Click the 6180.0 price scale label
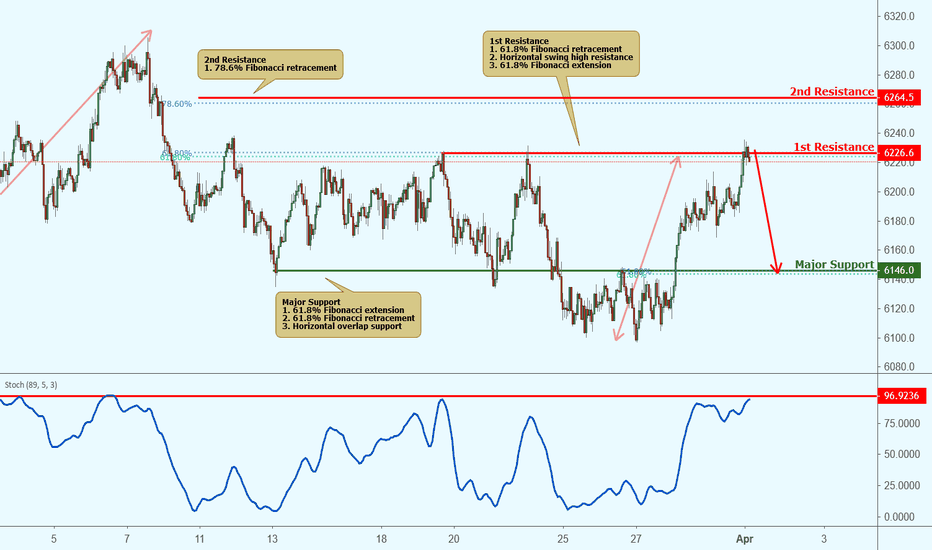The image size is (932, 550). [x=899, y=221]
